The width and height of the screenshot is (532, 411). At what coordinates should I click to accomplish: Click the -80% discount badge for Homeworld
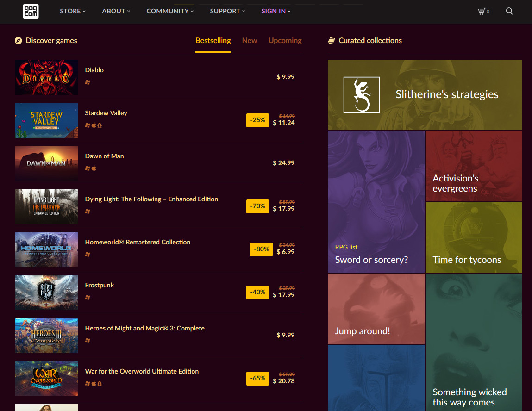point(261,249)
